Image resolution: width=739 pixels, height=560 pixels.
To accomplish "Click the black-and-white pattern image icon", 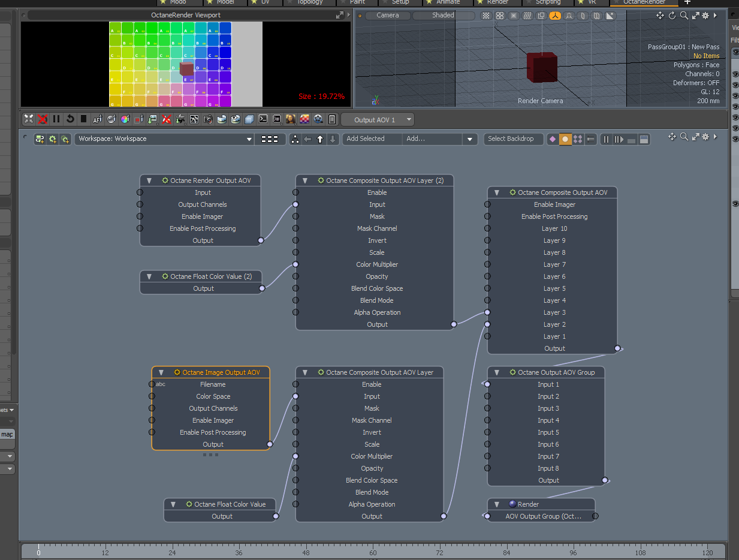I will (x=194, y=119).
